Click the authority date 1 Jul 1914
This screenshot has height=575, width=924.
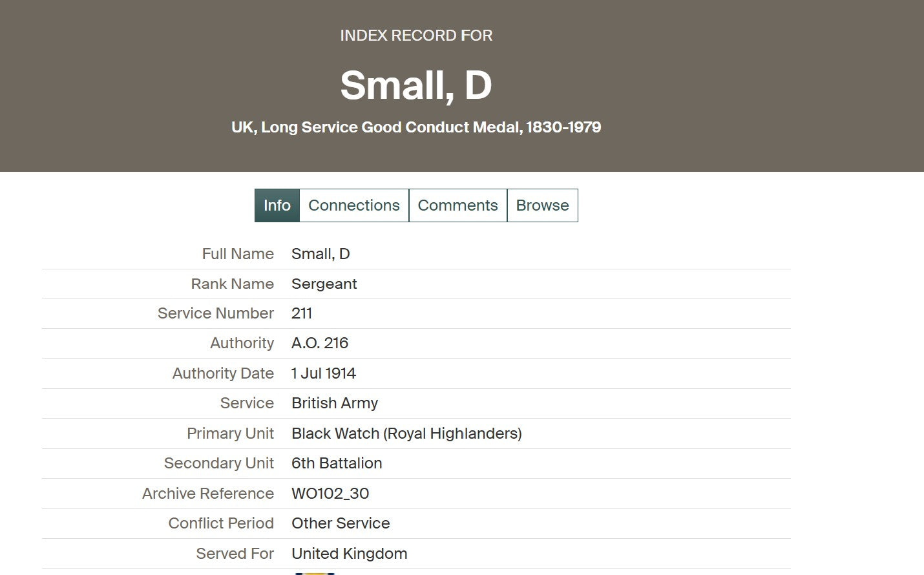pos(324,373)
